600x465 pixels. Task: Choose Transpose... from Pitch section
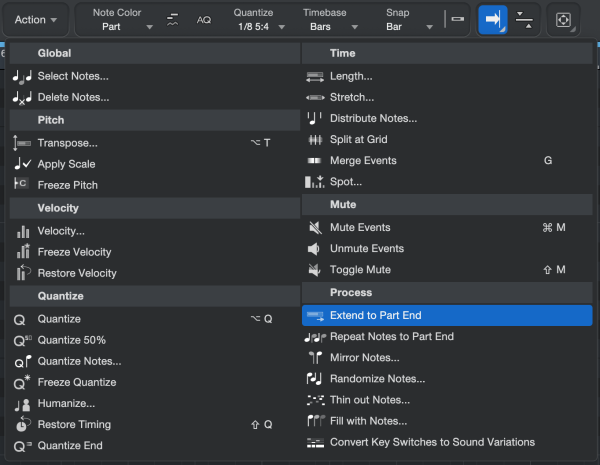point(155,143)
